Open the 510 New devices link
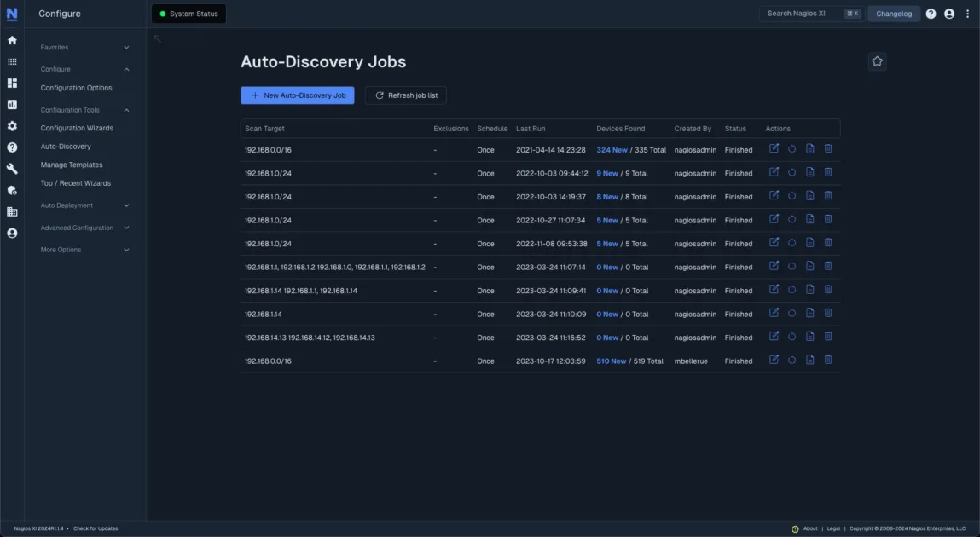The image size is (980, 537). coord(612,360)
